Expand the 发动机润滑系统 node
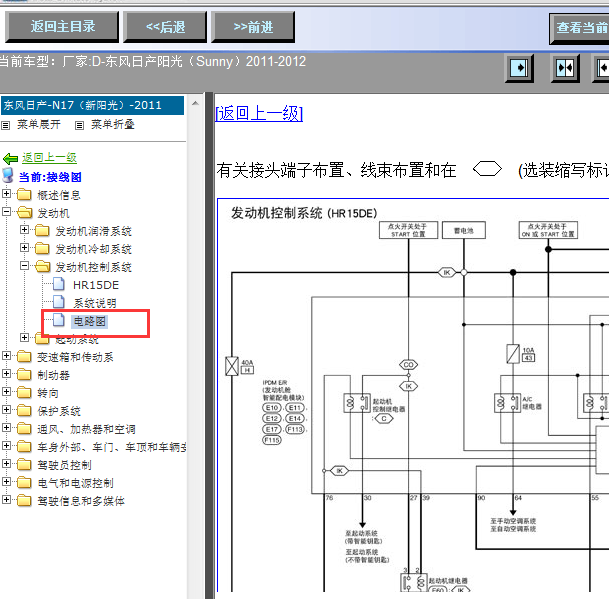This screenshot has height=599, width=609. coord(24,229)
